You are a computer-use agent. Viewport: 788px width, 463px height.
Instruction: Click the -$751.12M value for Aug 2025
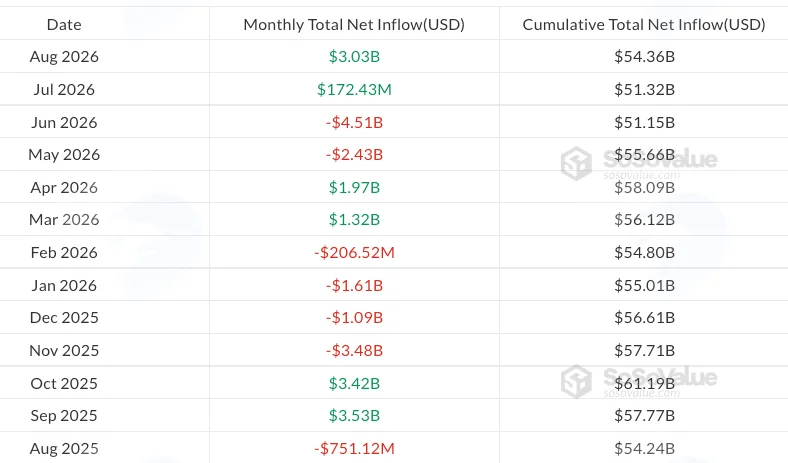(x=354, y=448)
